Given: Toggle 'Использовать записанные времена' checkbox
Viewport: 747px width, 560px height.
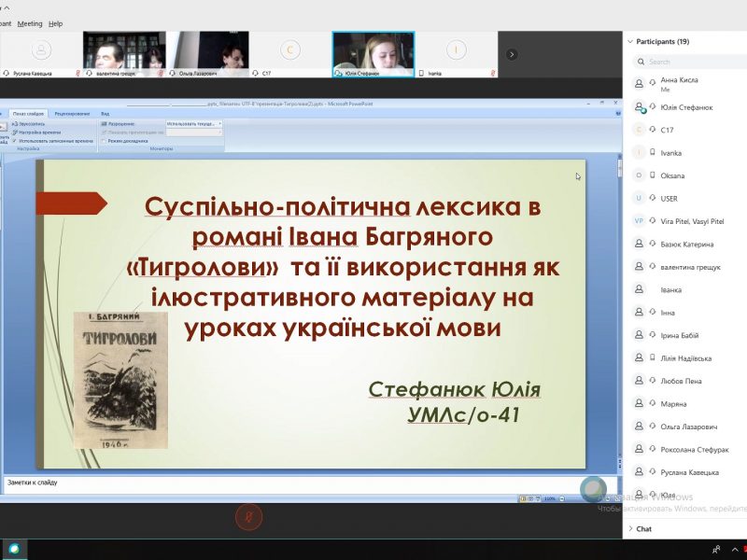Looking at the screenshot, I should [15, 141].
